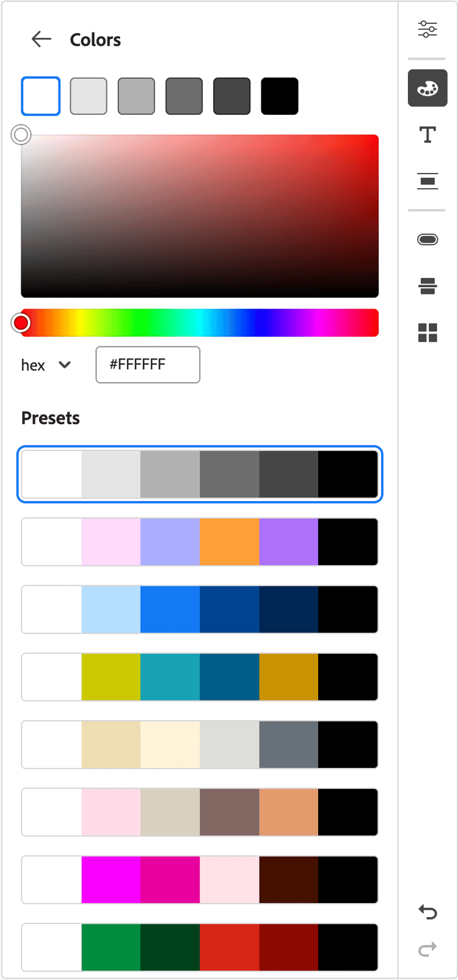Select the rounded button shape icon
The image size is (458, 980).
point(427,240)
